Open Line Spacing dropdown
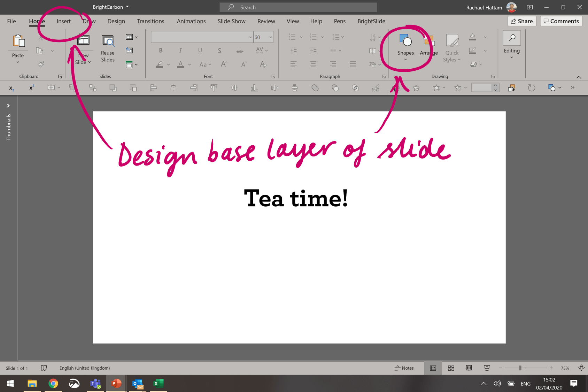 (x=338, y=37)
